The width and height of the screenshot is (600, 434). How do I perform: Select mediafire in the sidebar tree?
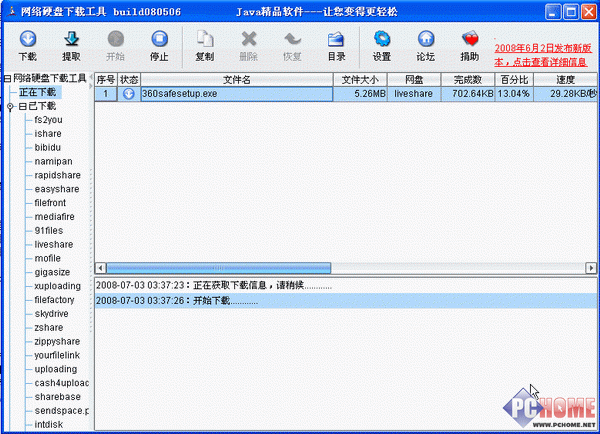54,216
